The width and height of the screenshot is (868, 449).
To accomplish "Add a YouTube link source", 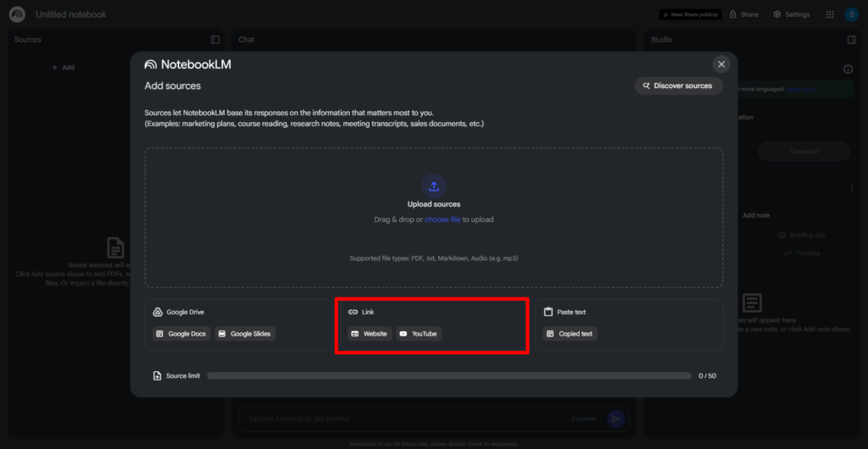I will [419, 334].
